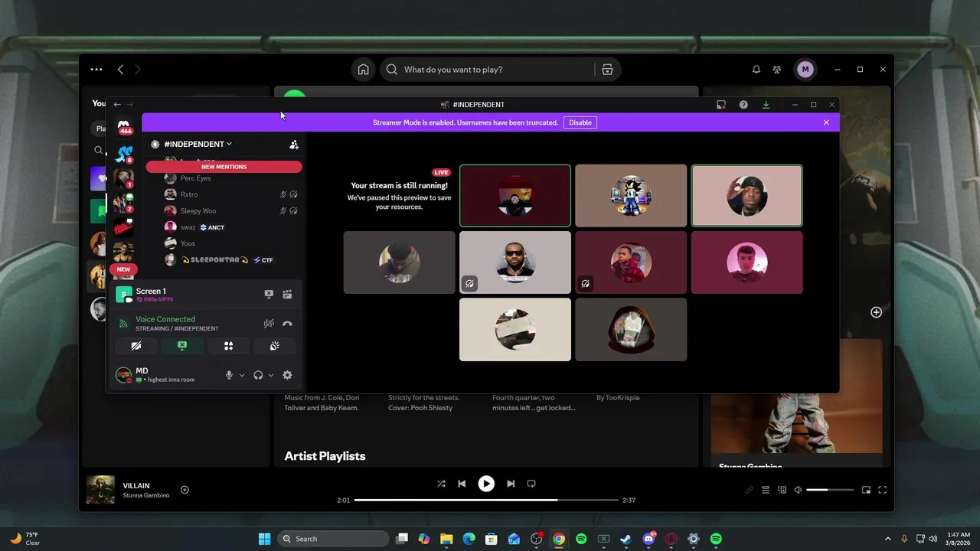
Task: Go back in Spotify navigation
Action: pyautogui.click(x=120, y=70)
